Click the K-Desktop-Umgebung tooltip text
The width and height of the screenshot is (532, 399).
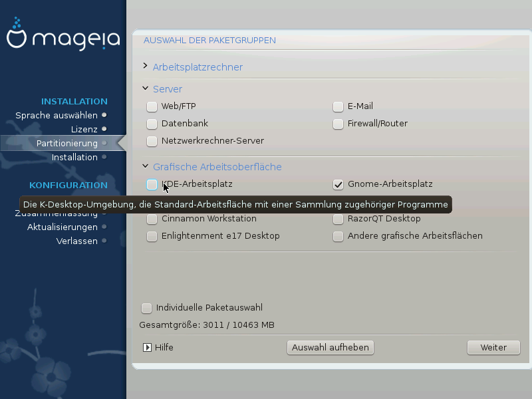click(235, 205)
